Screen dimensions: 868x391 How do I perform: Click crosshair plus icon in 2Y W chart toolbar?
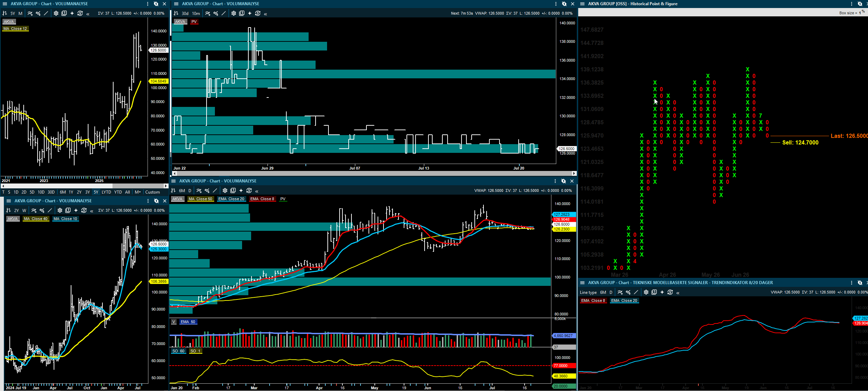(x=76, y=210)
